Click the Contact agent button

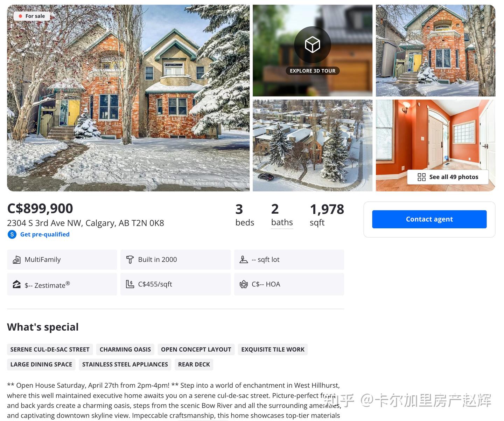[429, 219]
